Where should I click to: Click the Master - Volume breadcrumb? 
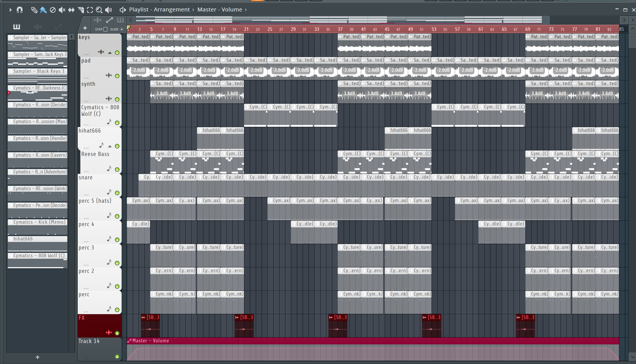coord(220,9)
